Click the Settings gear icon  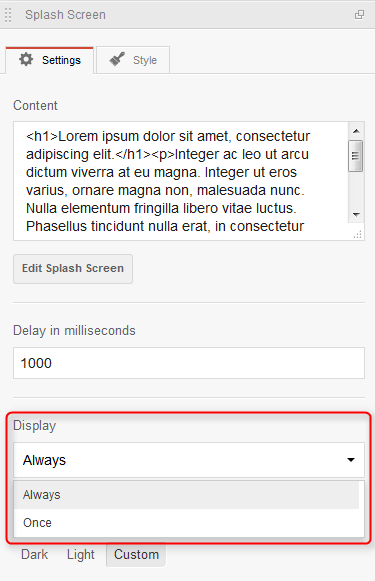pos(26,60)
